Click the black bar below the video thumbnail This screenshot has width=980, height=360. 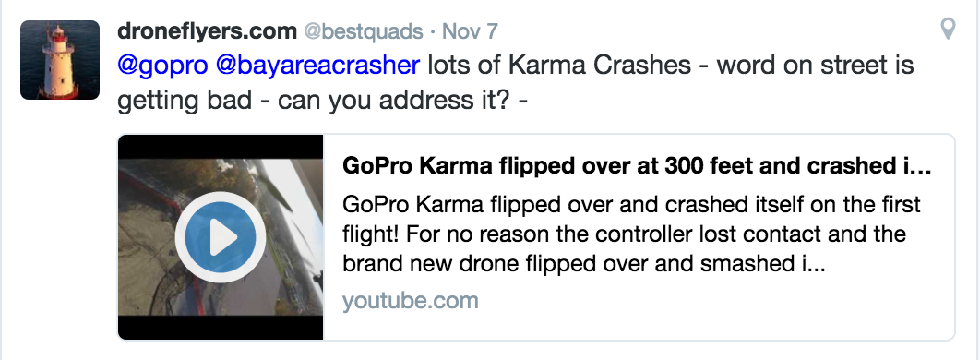point(221,328)
